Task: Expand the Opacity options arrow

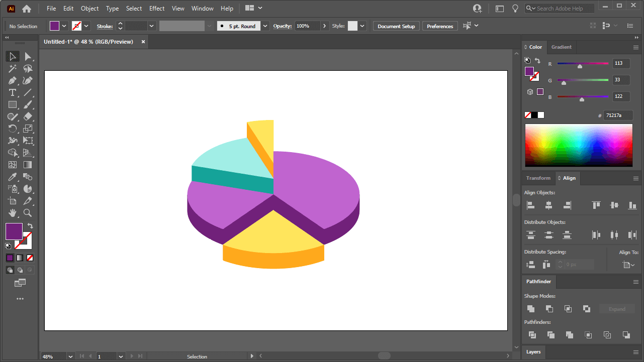Action: click(324, 26)
